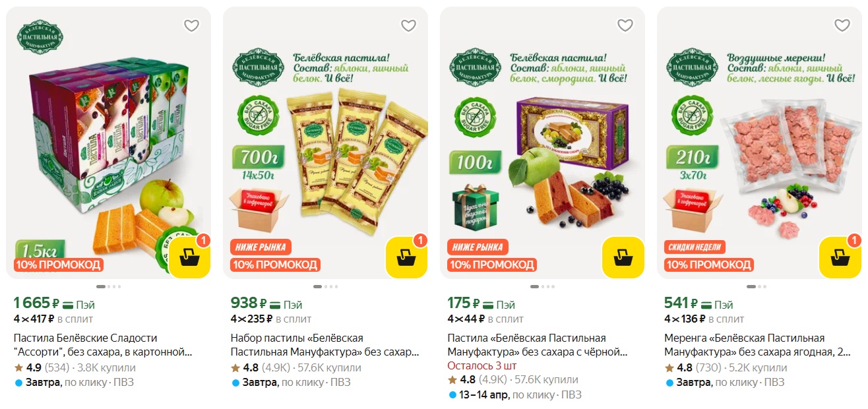Click НИЖЕ РЫНКА badge on 700г set
Screen dimensions: 868x409
[x=261, y=248]
